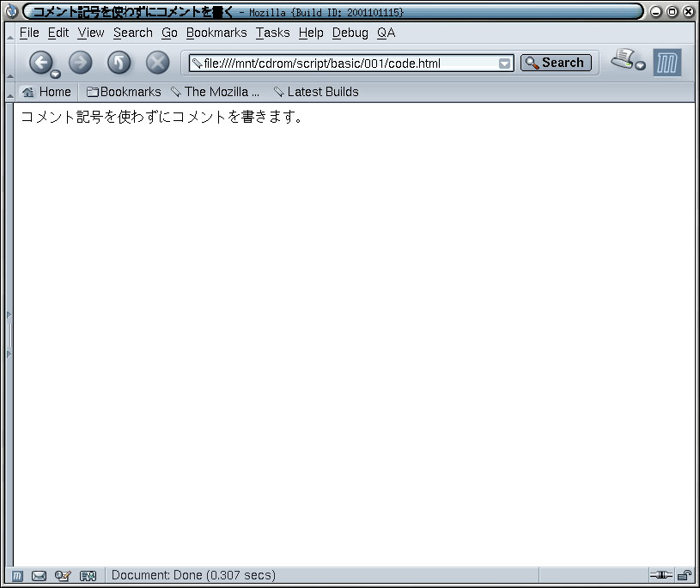Click the window menu icon in title bar
This screenshot has width=700, height=588.
(12, 12)
